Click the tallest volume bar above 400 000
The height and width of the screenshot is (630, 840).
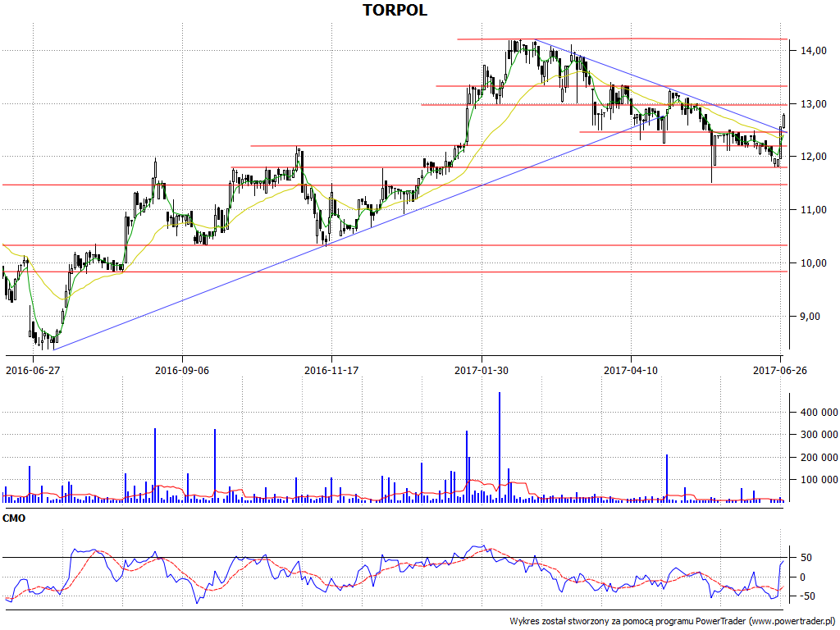click(x=500, y=447)
